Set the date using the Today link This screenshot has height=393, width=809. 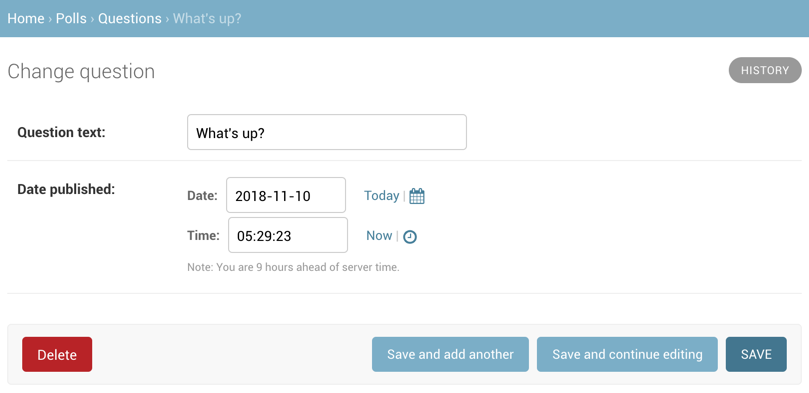(381, 195)
